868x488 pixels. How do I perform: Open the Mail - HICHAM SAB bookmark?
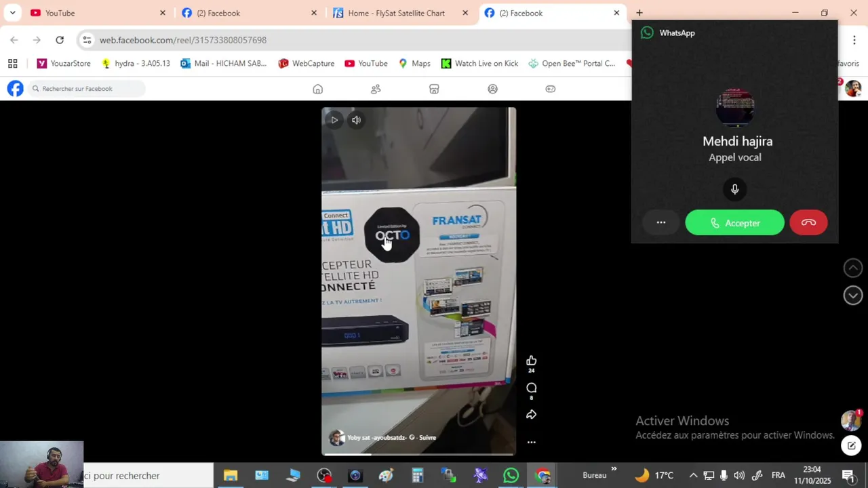click(x=224, y=64)
